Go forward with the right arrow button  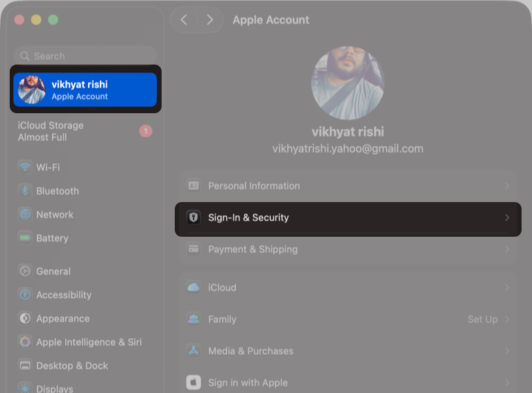point(210,19)
